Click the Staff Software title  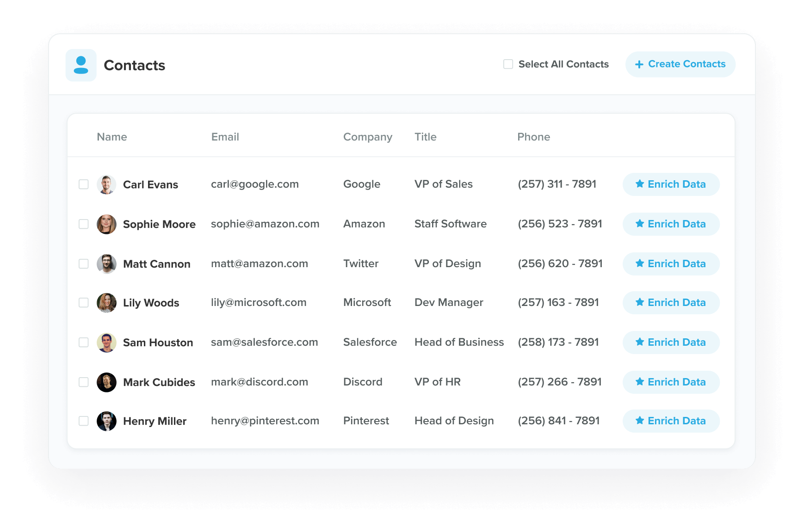451,224
